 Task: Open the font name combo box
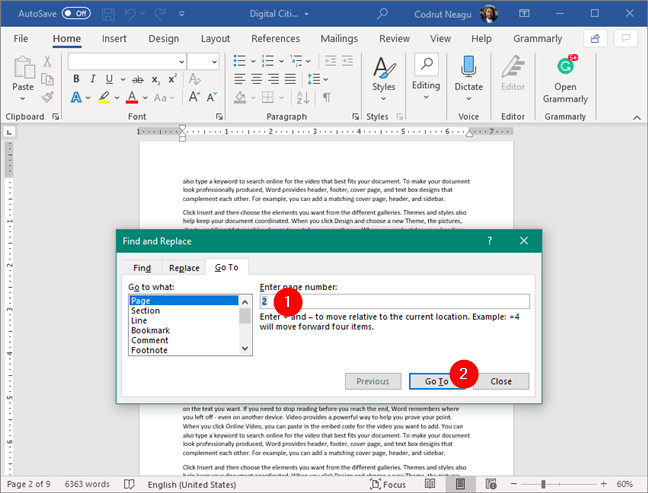pos(127,62)
